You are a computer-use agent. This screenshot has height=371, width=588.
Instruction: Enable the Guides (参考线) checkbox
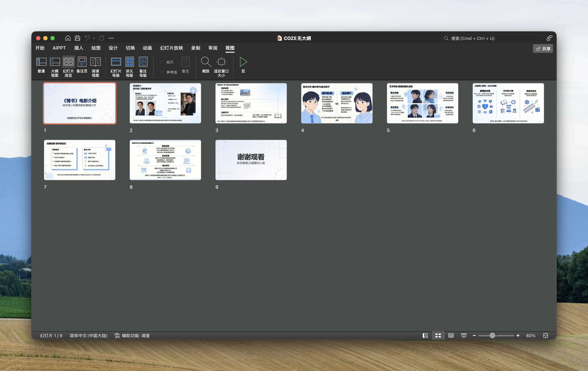(x=161, y=72)
